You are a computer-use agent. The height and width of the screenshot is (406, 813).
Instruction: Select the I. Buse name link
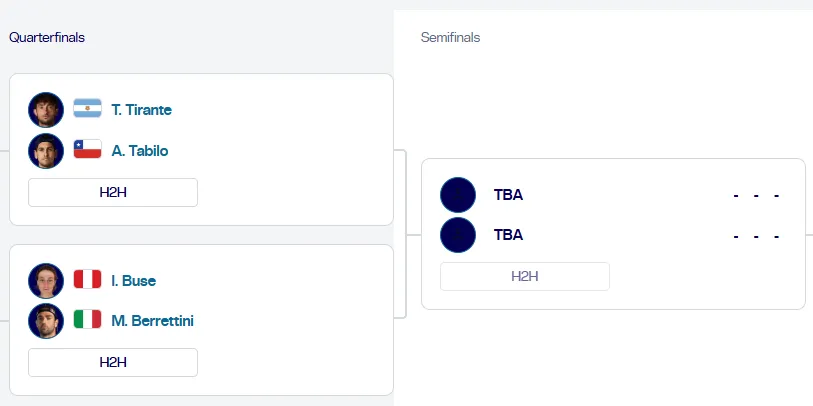click(134, 281)
